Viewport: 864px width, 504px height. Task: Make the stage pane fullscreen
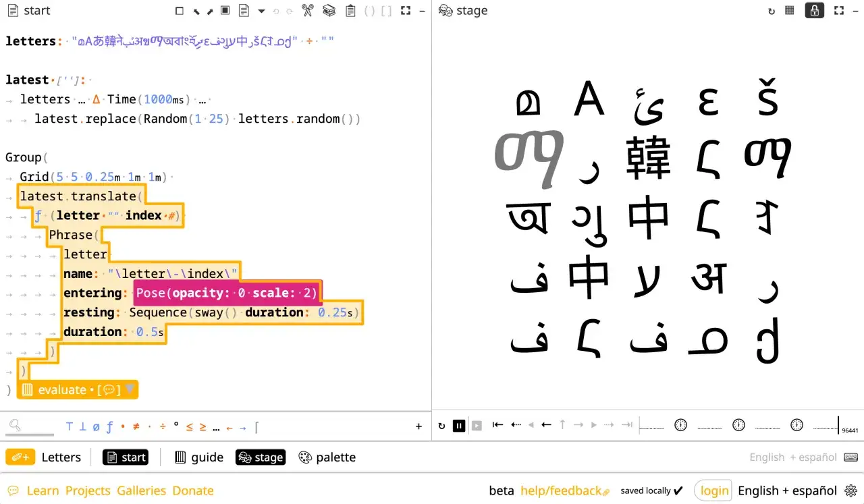tap(839, 11)
